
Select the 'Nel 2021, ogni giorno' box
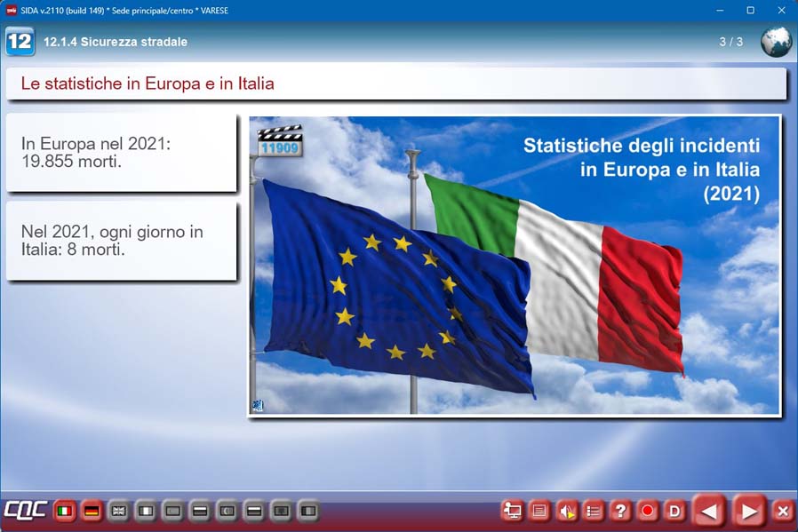coord(122,241)
